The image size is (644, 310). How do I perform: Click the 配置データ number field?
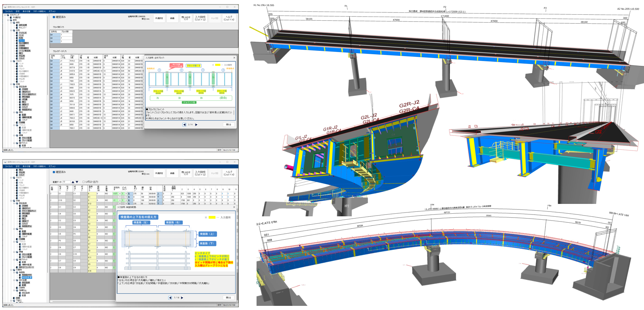(x=67, y=182)
